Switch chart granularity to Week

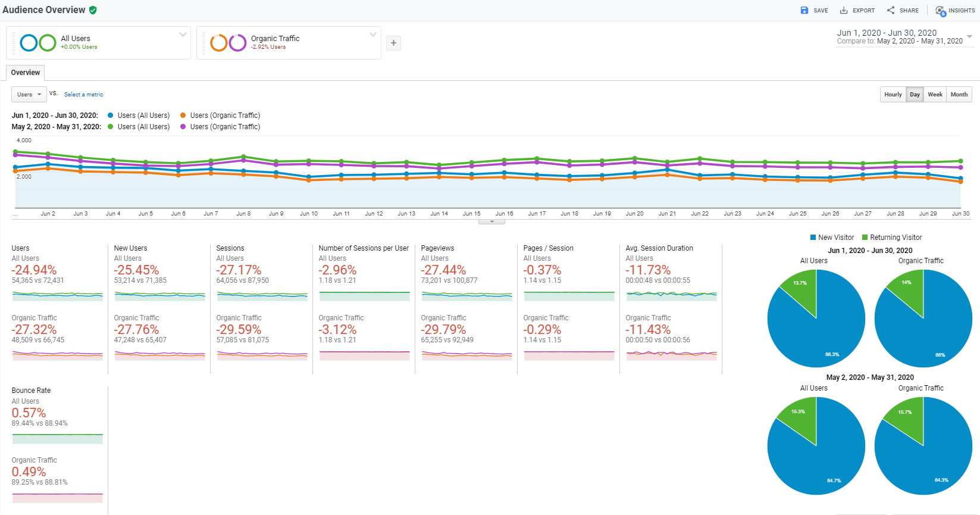[935, 95]
